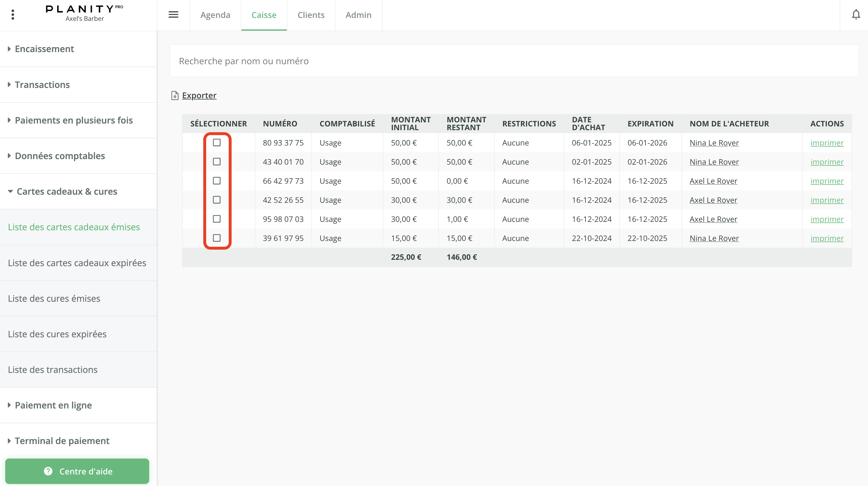Select checkbox for card 80 93 37 75
This screenshot has width=868, height=486.
(x=217, y=143)
